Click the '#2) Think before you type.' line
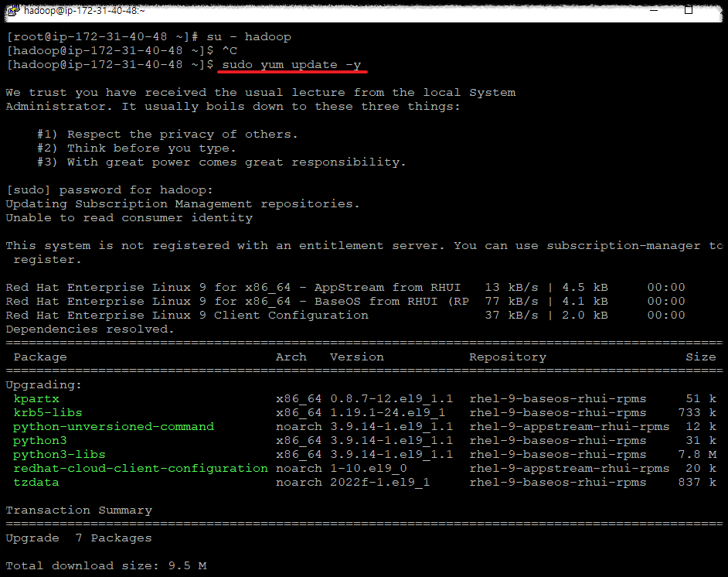The width and height of the screenshot is (728, 577). click(x=137, y=149)
